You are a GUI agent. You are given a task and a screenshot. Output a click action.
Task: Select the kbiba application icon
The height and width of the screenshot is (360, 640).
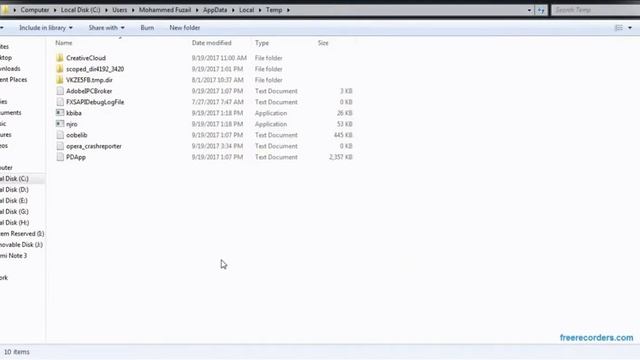click(x=60, y=113)
